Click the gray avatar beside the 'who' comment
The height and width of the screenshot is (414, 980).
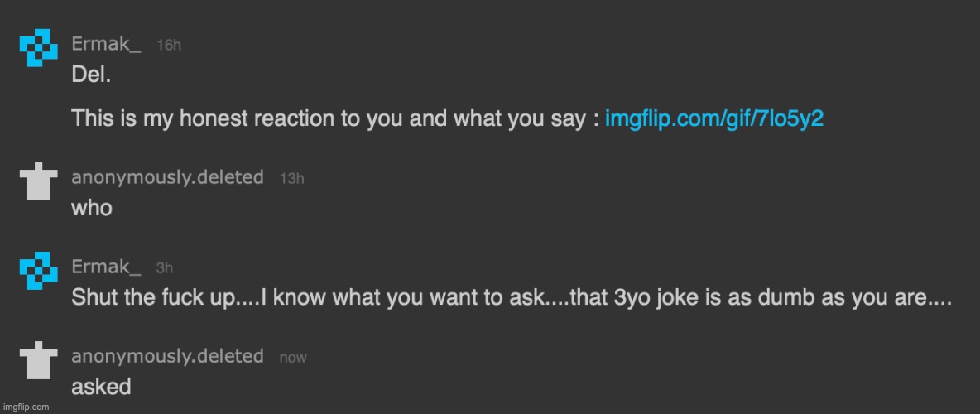click(38, 182)
